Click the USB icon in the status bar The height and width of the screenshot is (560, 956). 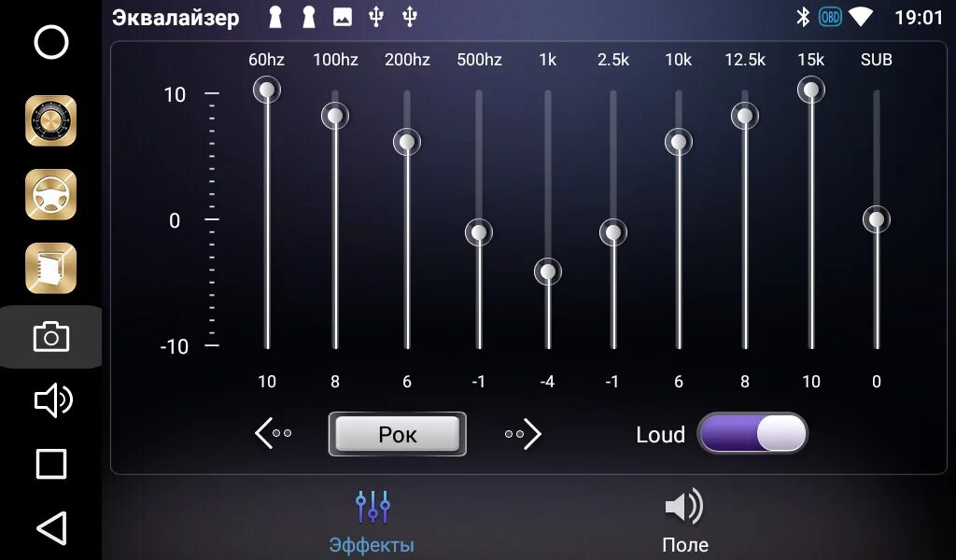(378, 16)
